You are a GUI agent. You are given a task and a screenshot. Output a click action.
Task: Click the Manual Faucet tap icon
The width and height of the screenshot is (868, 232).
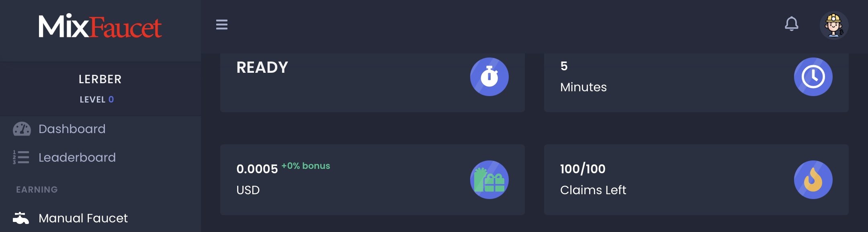tap(21, 218)
